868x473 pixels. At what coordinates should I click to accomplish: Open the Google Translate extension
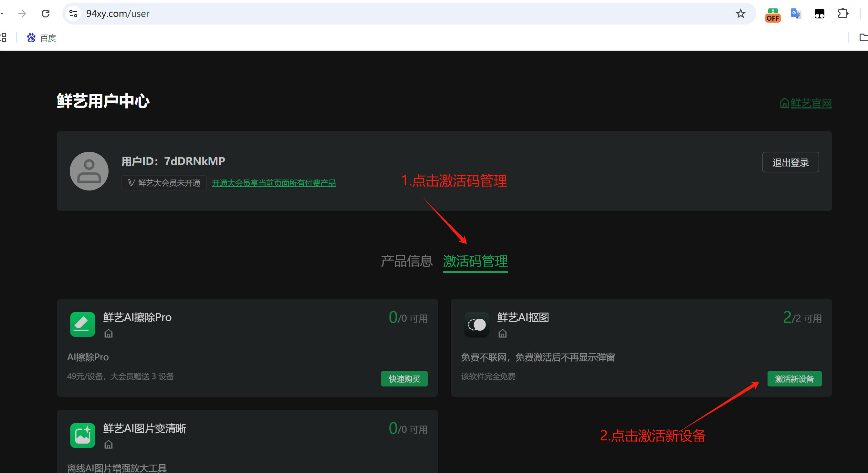pyautogui.click(x=796, y=14)
